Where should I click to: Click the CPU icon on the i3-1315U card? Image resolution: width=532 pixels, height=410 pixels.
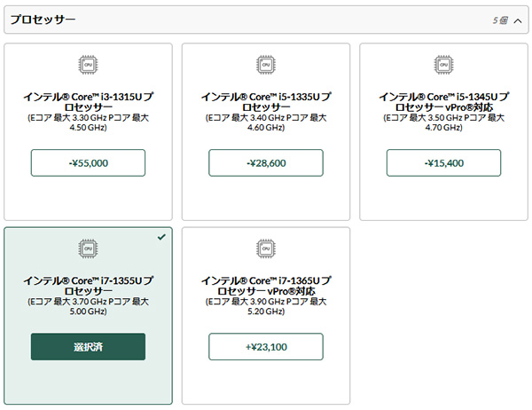coord(88,65)
